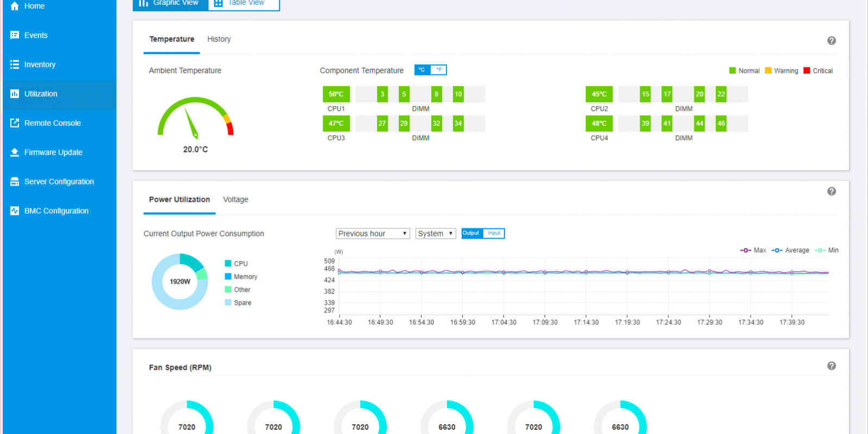Open help for Fan Speed panel
This screenshot has width=868, height=434.
(x=832, y=366)
